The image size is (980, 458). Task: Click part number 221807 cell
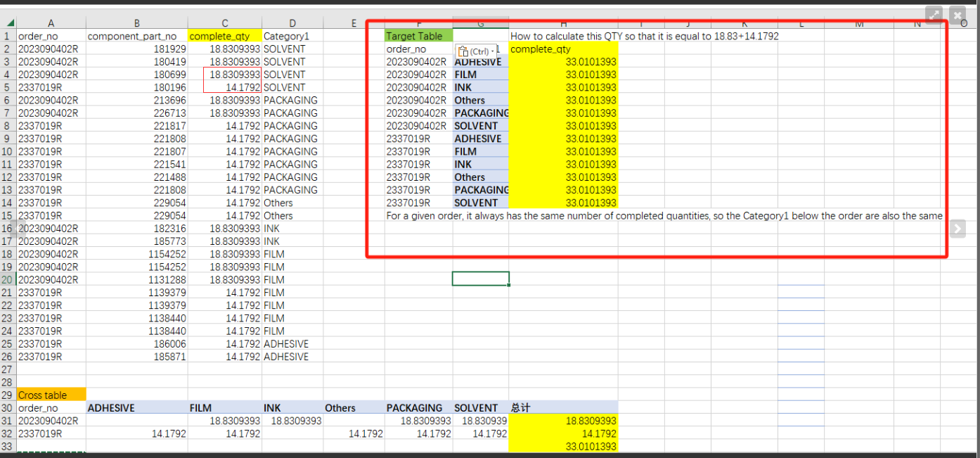136,151
